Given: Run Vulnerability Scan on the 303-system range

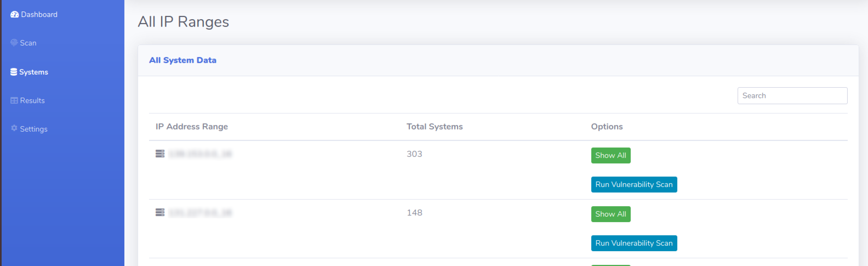Looking at the screenshot, I should [634, 184].
